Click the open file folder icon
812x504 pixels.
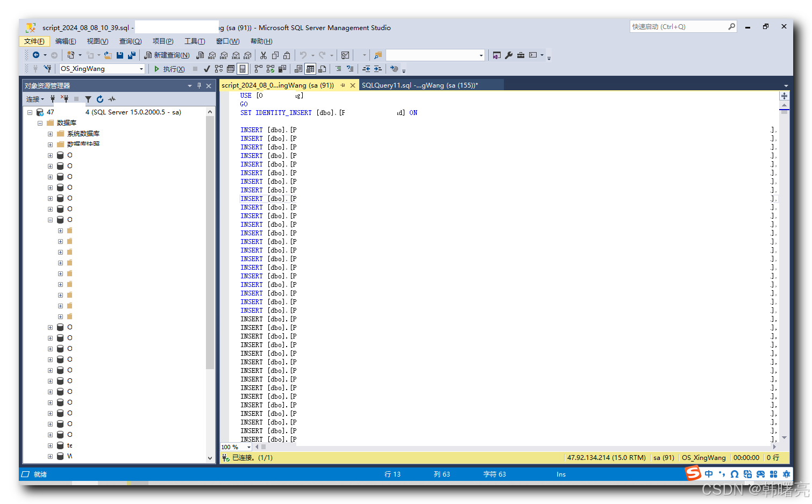click(108, 55)
